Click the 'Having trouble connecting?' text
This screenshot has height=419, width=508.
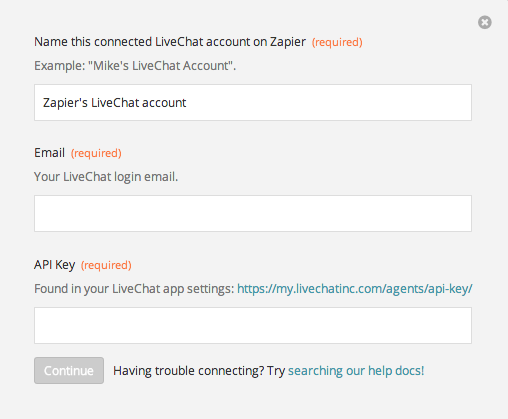(x=188, y=370)
